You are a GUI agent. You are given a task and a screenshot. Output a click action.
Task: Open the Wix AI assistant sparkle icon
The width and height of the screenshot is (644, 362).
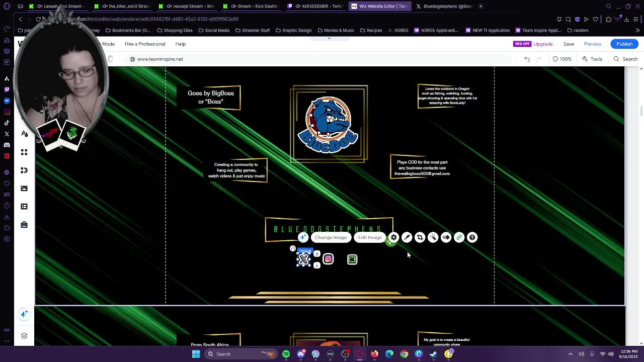[x=24, y=314]
